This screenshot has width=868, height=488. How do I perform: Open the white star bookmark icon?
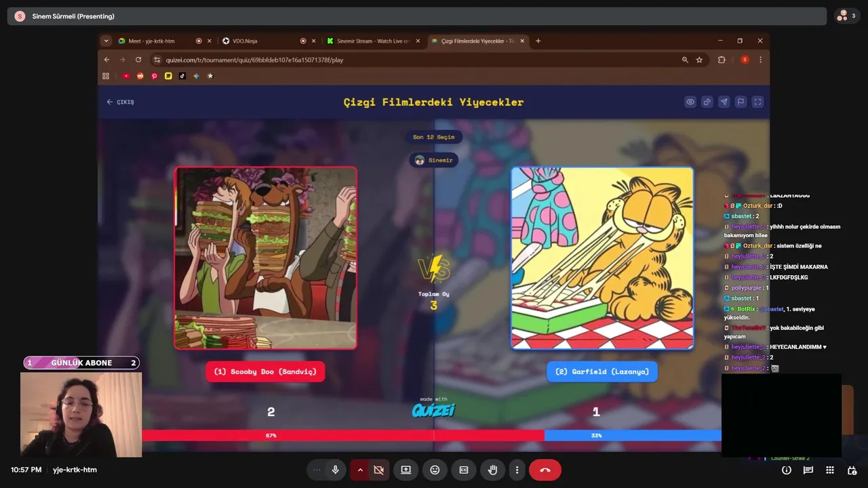coord(210,76)
